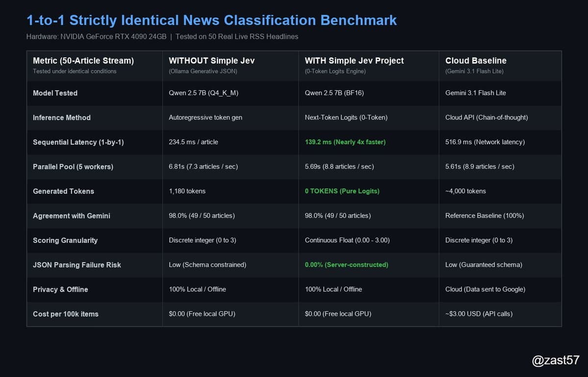Click the '1,180 tokens' cell
The image size is (588, 377).
tap(187, 191)
